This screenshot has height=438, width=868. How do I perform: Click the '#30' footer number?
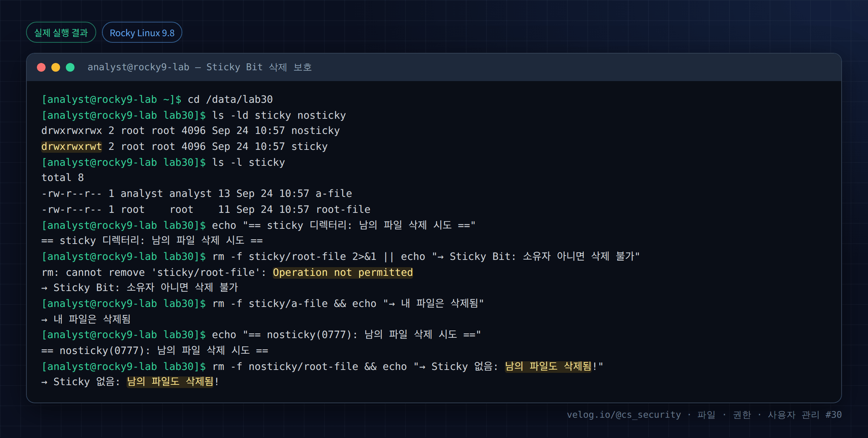[834, 415]
